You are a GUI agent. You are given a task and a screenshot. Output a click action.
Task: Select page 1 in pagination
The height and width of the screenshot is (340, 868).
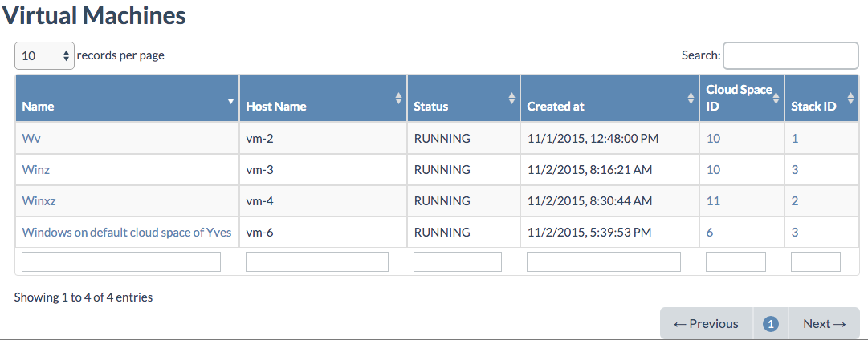(770, 323)
